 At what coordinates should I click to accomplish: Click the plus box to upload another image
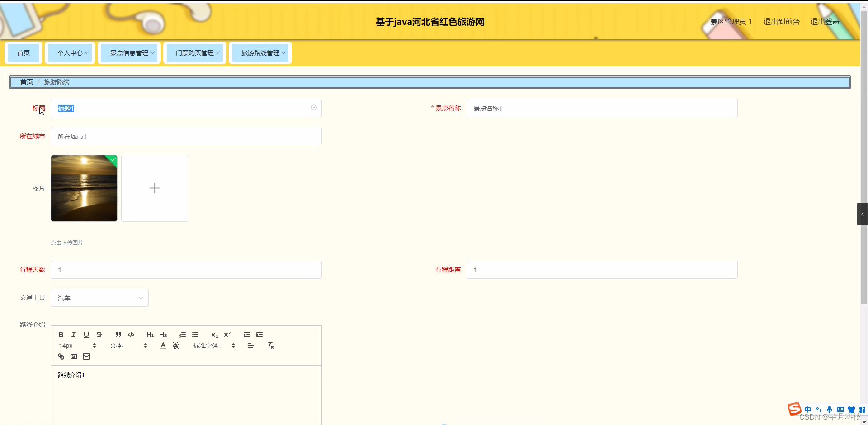coord(154,188)
